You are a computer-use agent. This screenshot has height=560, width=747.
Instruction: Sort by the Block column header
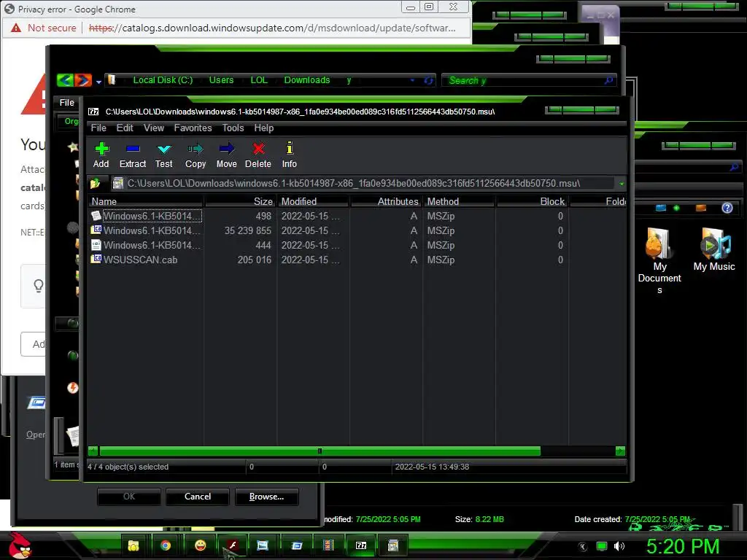point(532,201)
